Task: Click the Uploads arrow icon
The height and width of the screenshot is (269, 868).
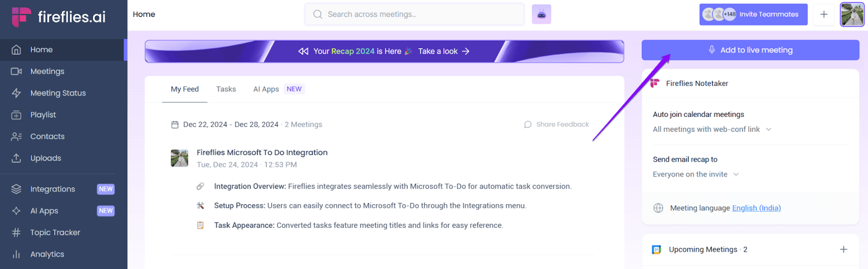Action: click(16, 158)
